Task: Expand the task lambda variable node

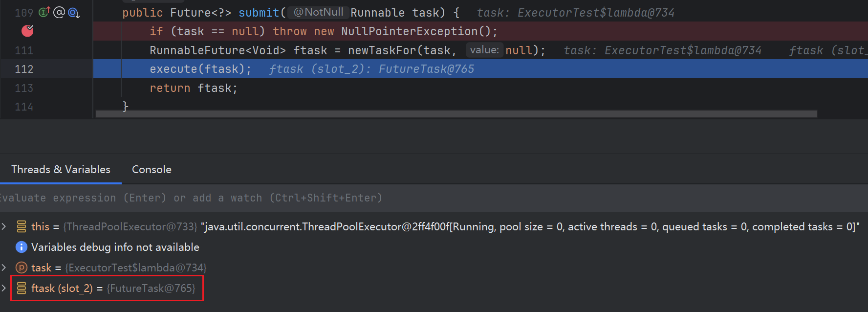Action: (4, 267)
